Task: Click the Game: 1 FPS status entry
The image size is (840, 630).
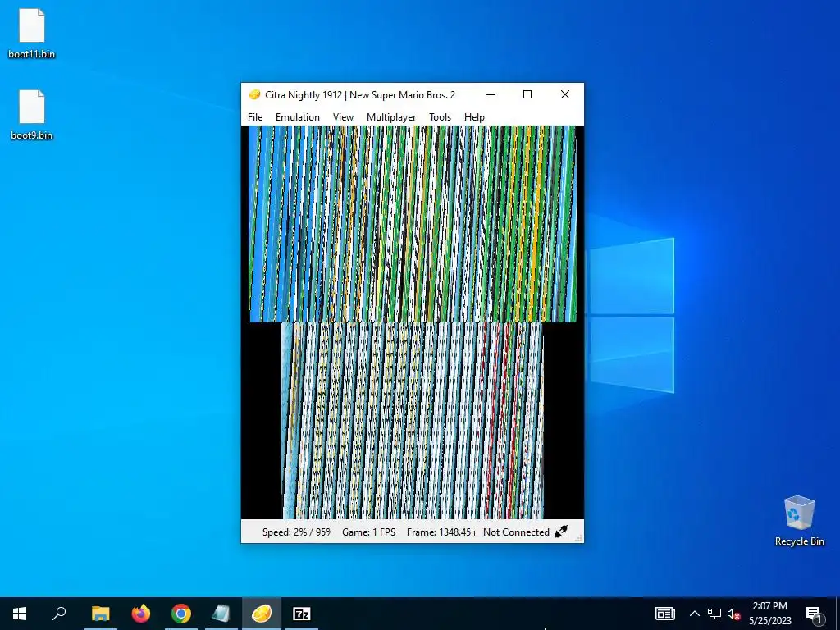Action: 368,532
